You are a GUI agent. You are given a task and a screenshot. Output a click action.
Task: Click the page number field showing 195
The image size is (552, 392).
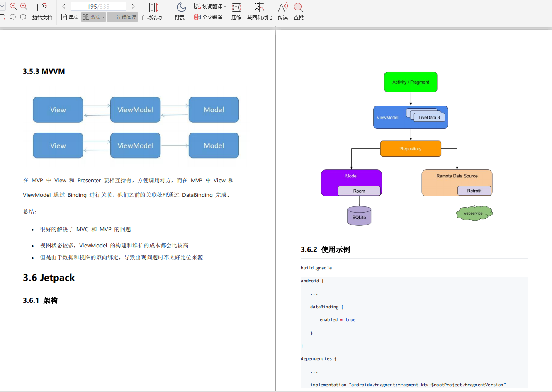point(98,6)
